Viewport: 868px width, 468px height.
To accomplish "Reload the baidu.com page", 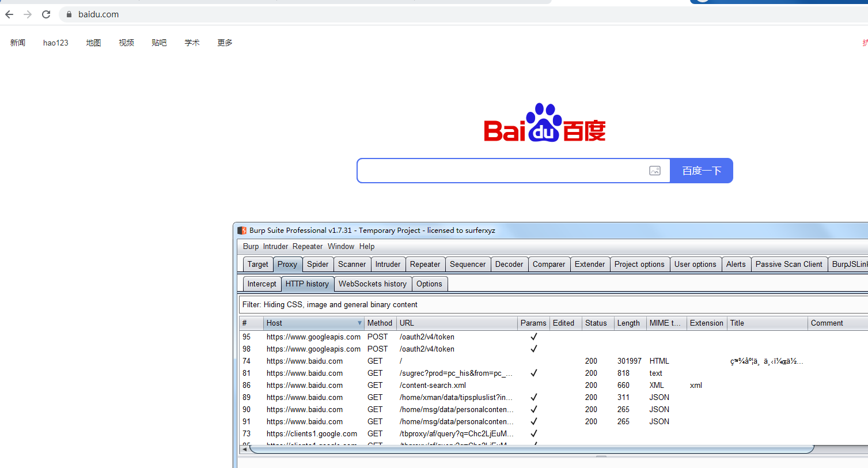I will (x=46, y=14).
